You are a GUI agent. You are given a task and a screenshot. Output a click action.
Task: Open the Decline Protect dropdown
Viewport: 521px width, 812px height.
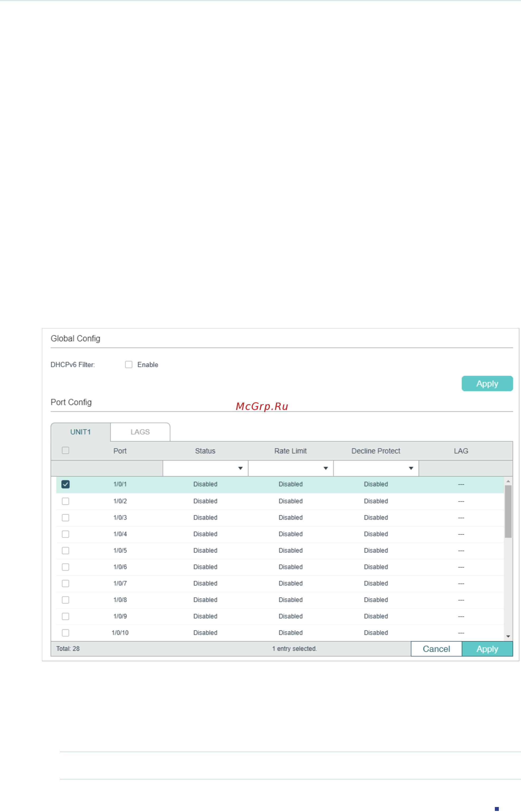click(376, 468)
